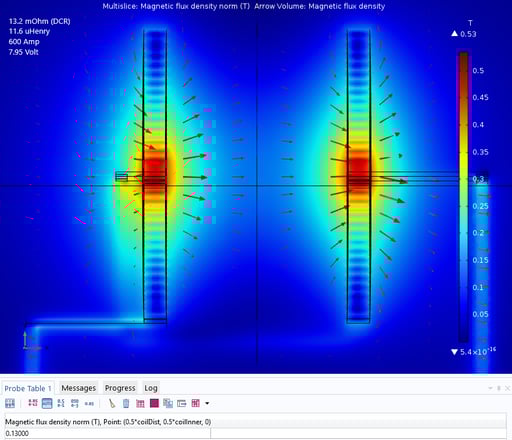Screen dimensions: 512x440
Task: Click the table display icon with arrow
Action: 182,404
